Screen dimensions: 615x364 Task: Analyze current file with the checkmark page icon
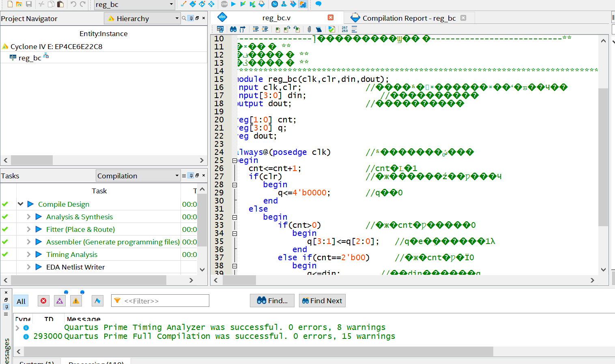pyautogui.click(x=331, y=29)
